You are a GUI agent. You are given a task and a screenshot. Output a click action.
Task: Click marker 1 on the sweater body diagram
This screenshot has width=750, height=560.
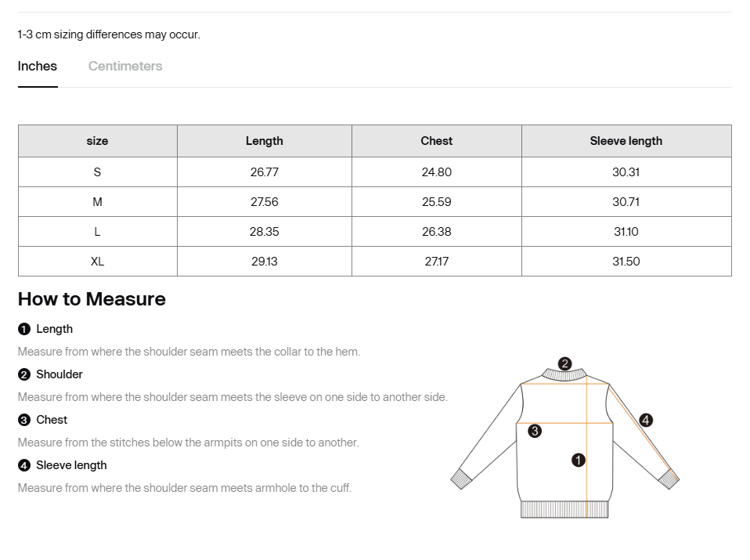[x=579, y=460]
